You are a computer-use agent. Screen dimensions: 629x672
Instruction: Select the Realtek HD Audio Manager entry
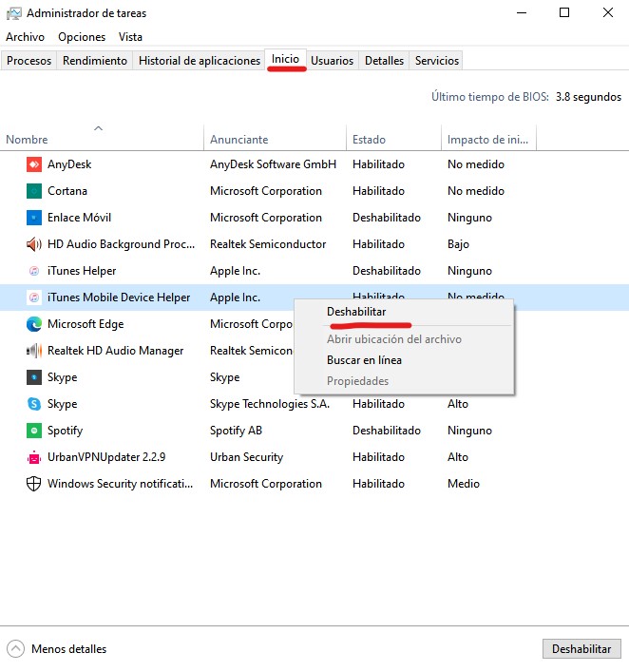(x=115, y=350)
